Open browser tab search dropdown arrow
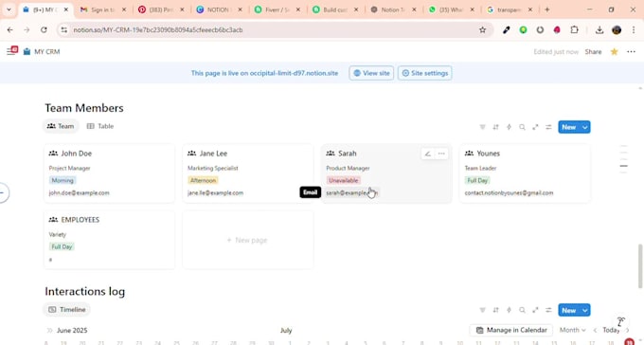Screen dimensions: 644x345 coord(9,9)
